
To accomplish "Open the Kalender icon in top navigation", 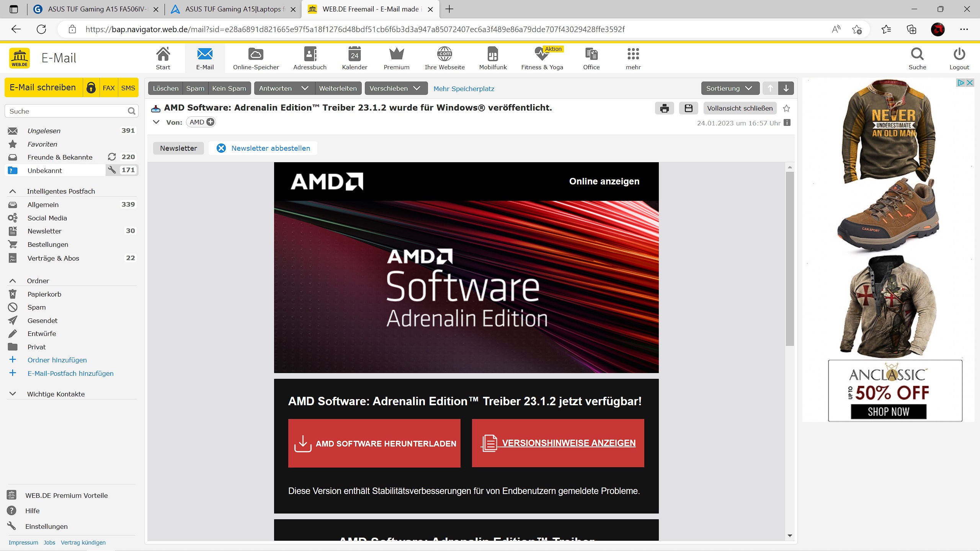I will pos(354,58).
